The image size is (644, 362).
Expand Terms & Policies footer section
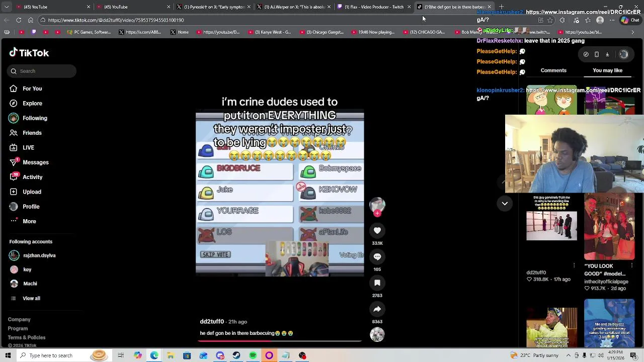27,337
